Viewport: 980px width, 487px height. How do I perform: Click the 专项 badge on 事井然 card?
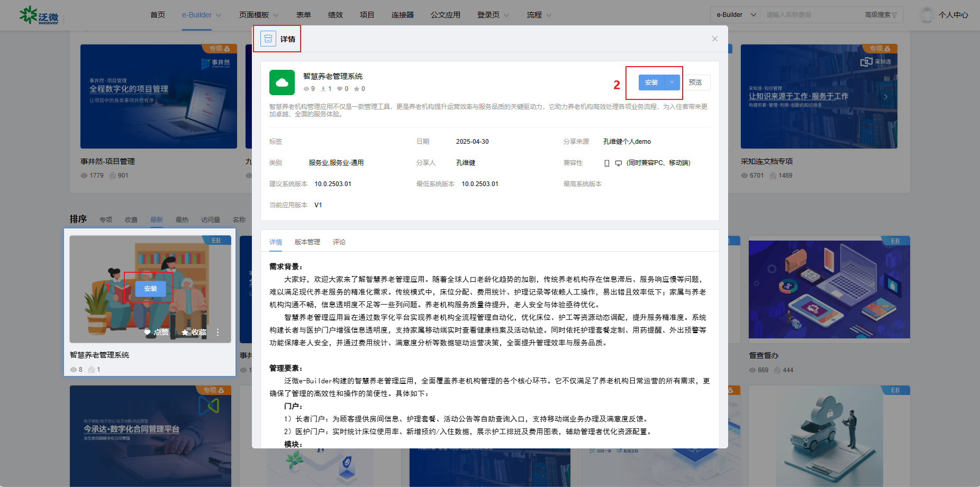point(220,49)
